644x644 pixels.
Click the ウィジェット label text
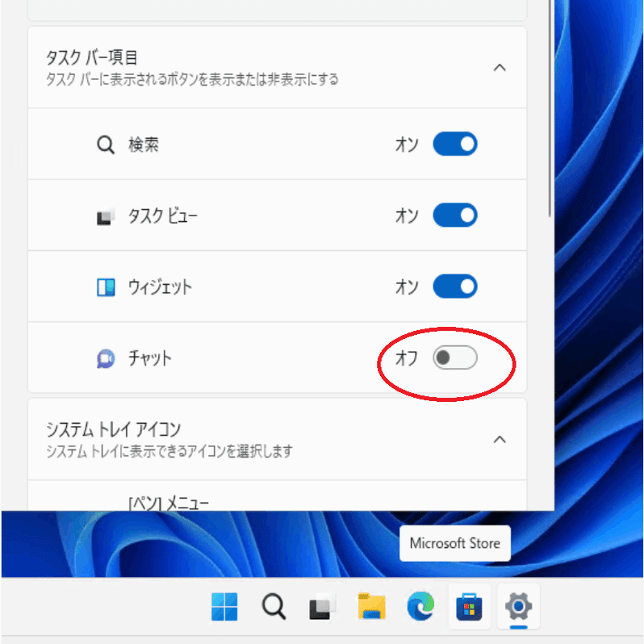point(160,287)
